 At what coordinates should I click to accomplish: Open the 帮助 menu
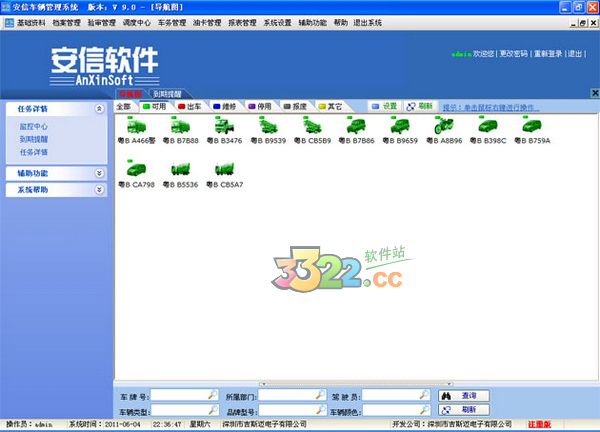341,23
